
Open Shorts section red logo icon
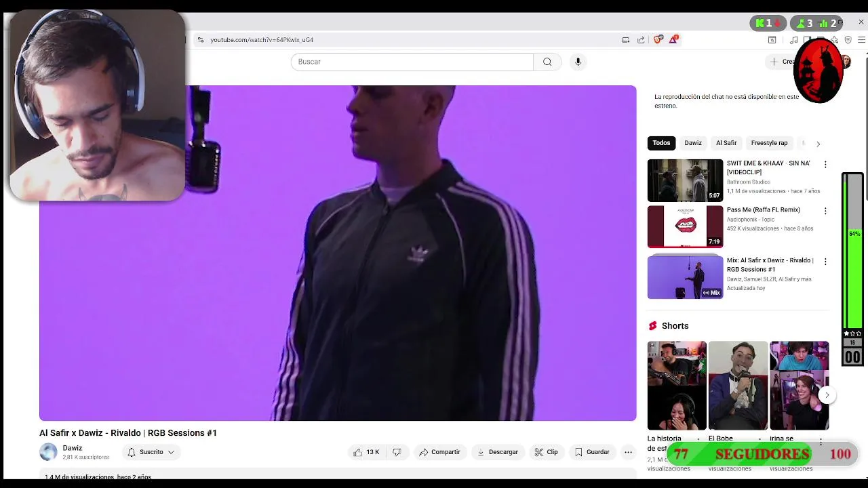click(652, 326)
